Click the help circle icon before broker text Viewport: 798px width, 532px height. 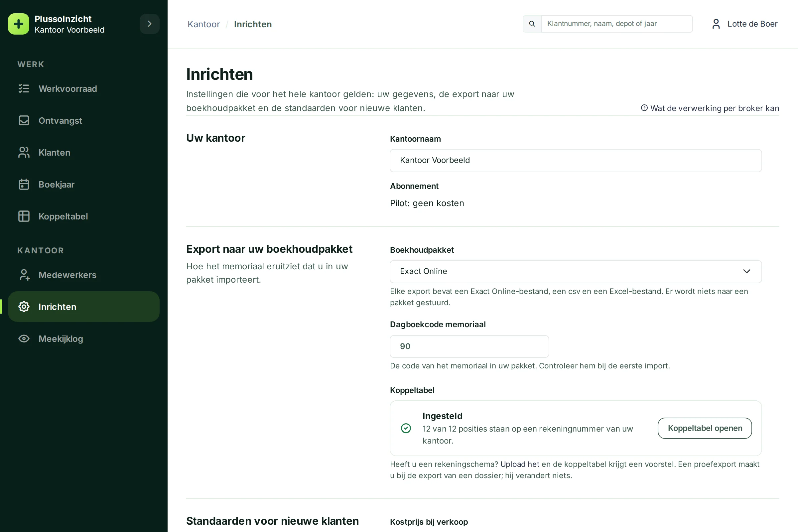[x=644, y=108]
